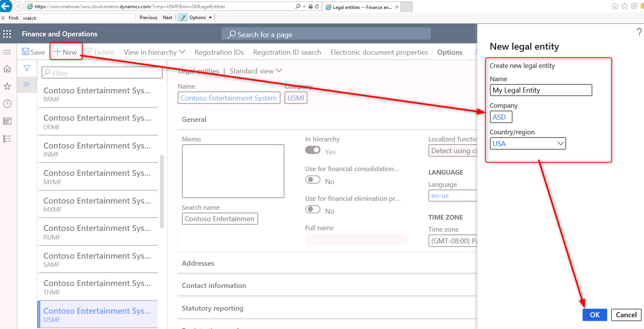Switch to the Options tab

click(x=450, y=52)
